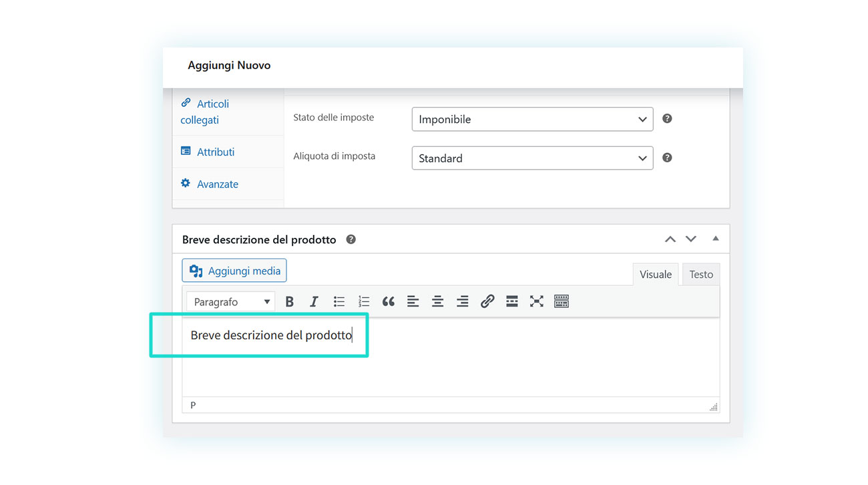This screenshot has width=868, height=485.
Task: Insert or edit a link
Action: (x=487, y=302)
